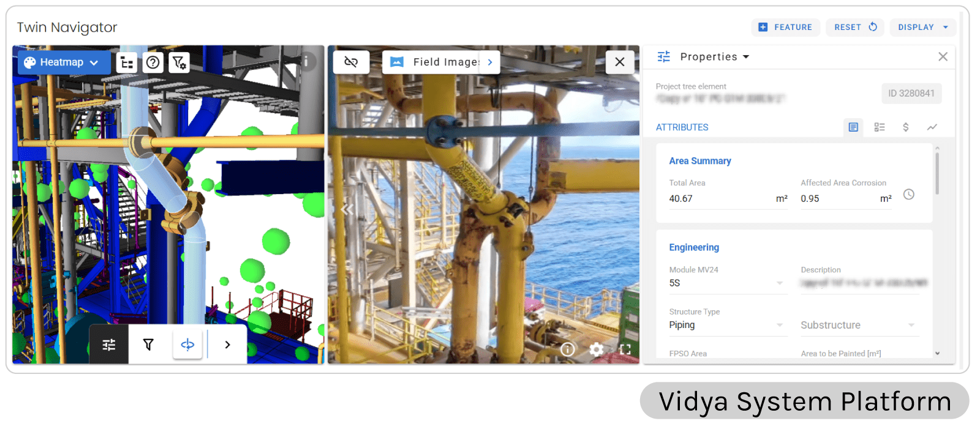Click the help question mark icon
The height and width of the screenshot is (429, 980).
tap(153, 62)
